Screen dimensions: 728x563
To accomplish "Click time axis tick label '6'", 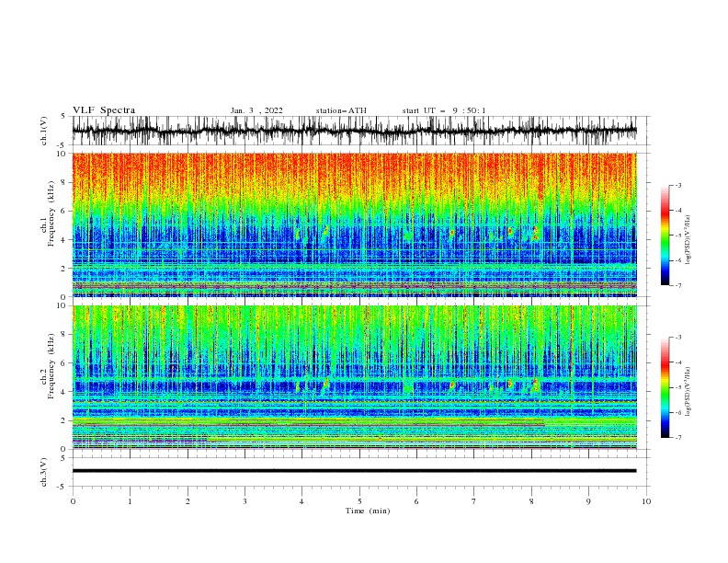I will click(416, 501).
